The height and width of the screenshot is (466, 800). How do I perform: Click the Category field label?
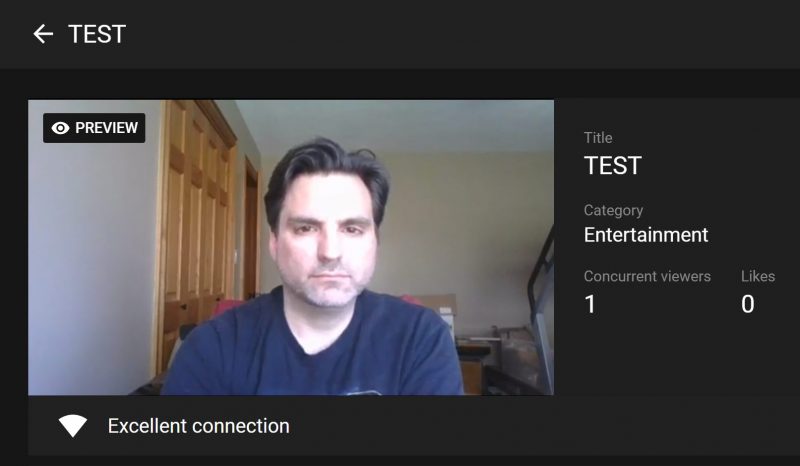coord(613,210)
